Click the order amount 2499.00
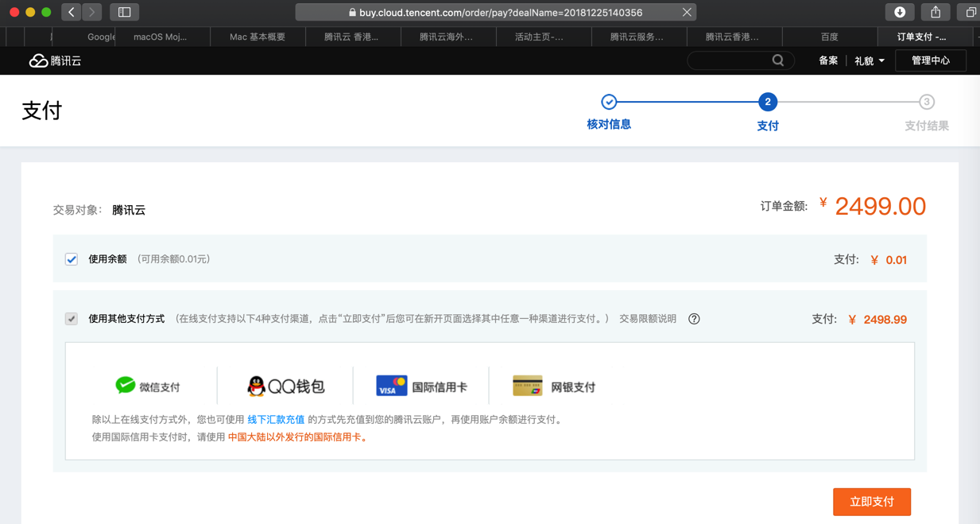 click(x=880, y=207)
